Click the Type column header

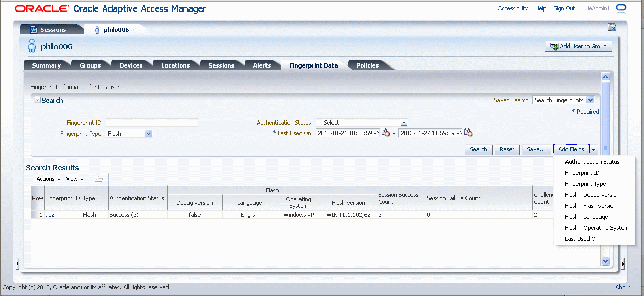[x=95, y=198]
